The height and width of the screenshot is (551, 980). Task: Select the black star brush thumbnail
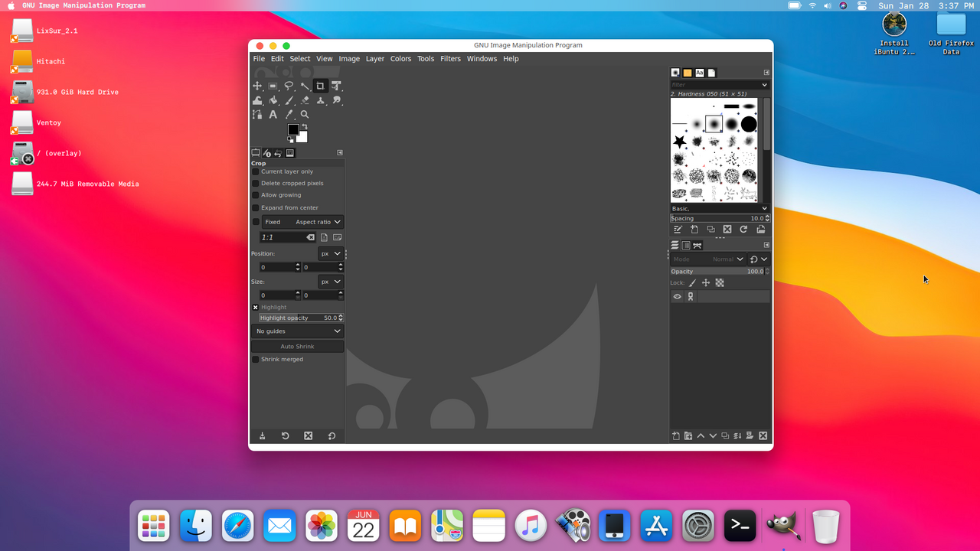click(x=679, y=142)
